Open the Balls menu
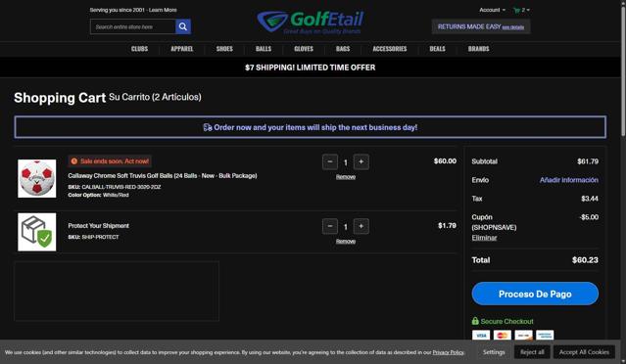 click(264, 49)
